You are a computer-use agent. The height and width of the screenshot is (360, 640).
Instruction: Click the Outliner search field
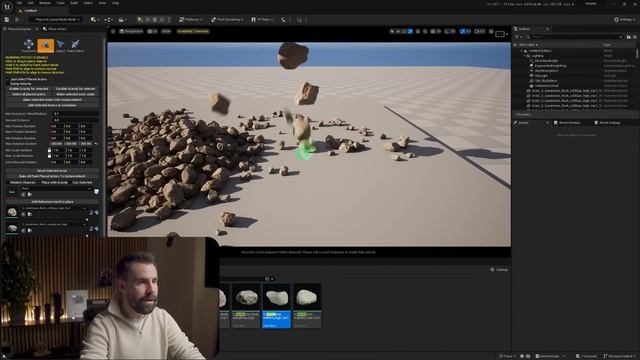[574, 37]
